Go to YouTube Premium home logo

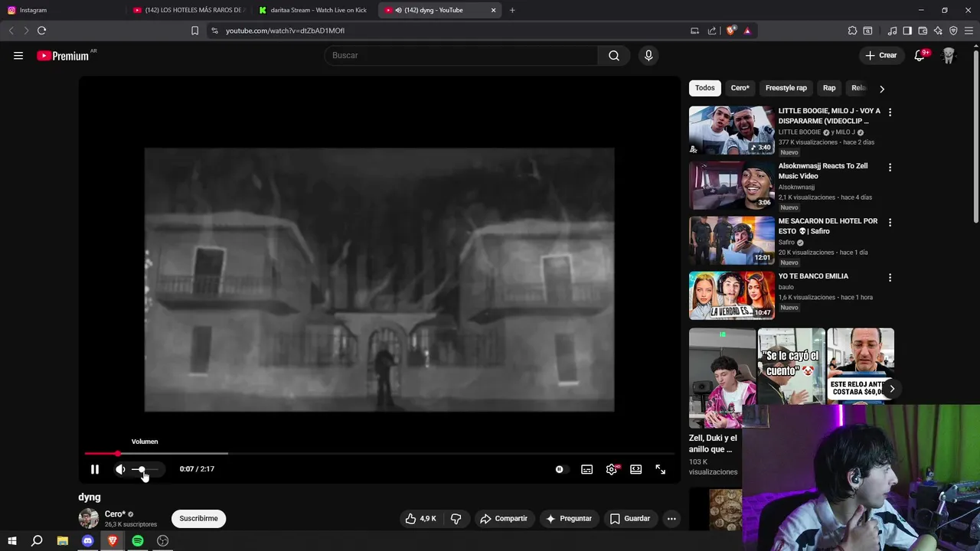(64, 55)
